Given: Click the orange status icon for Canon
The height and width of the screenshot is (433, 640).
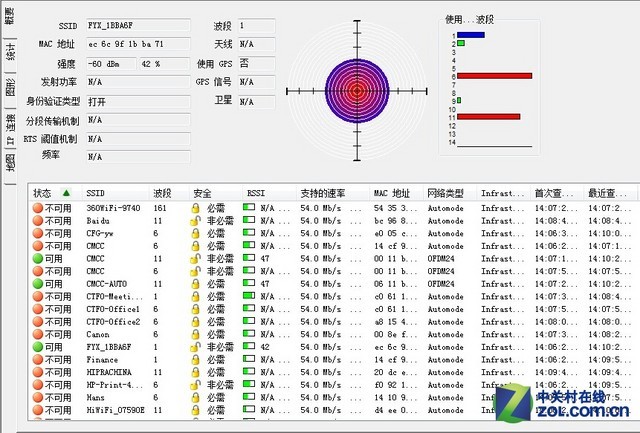Looking at the screenshot, I should pos(38,334).
